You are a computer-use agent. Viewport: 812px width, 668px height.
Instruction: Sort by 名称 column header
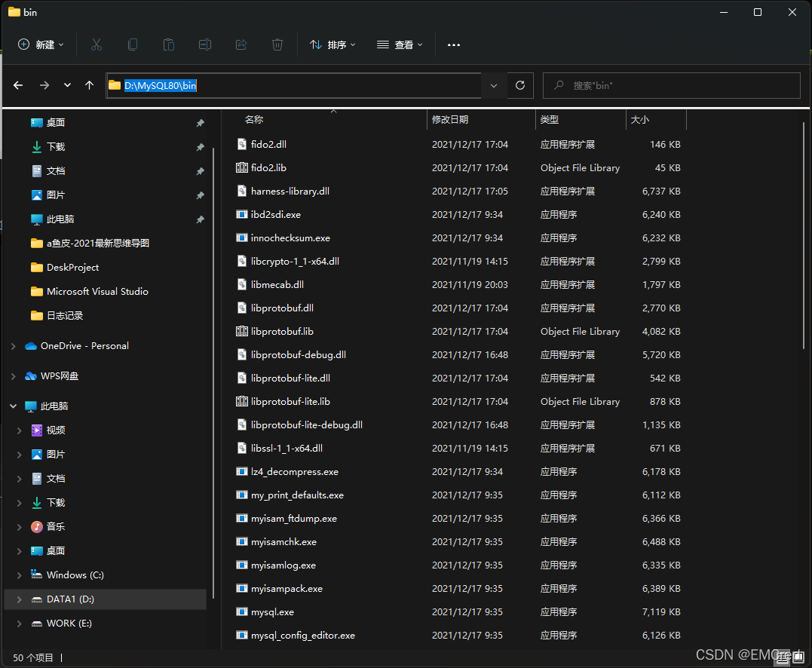coord(254,120)
